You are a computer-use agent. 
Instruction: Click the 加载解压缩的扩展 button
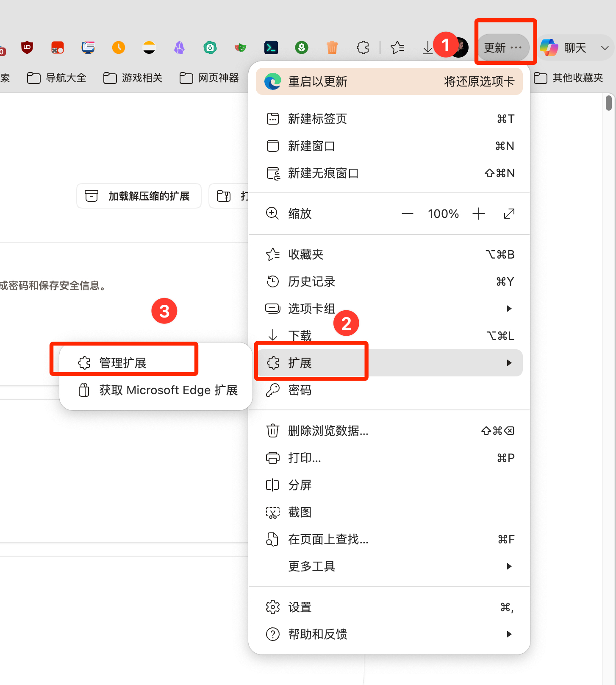[139, 196]
